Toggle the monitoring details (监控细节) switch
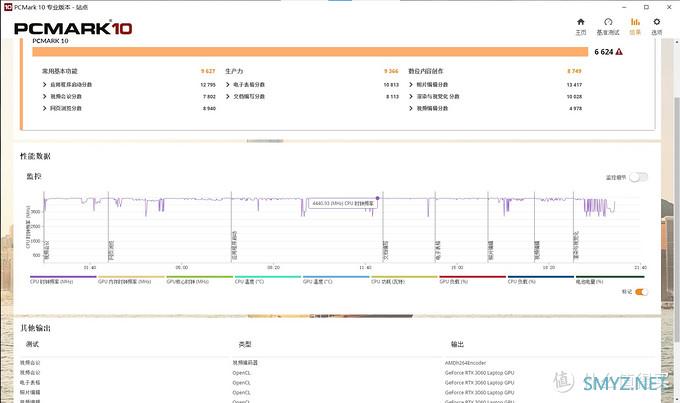The image size is (680, 403). coord(638,177)
